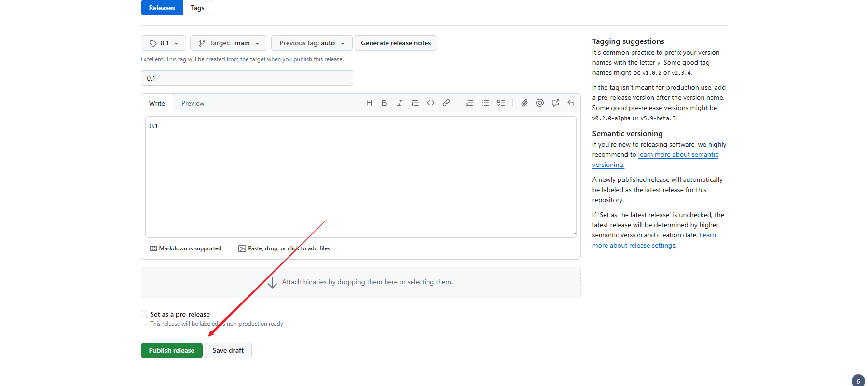
Task: Click the down-arrow icon in attach binaries area
Action: tap(273, 282)
